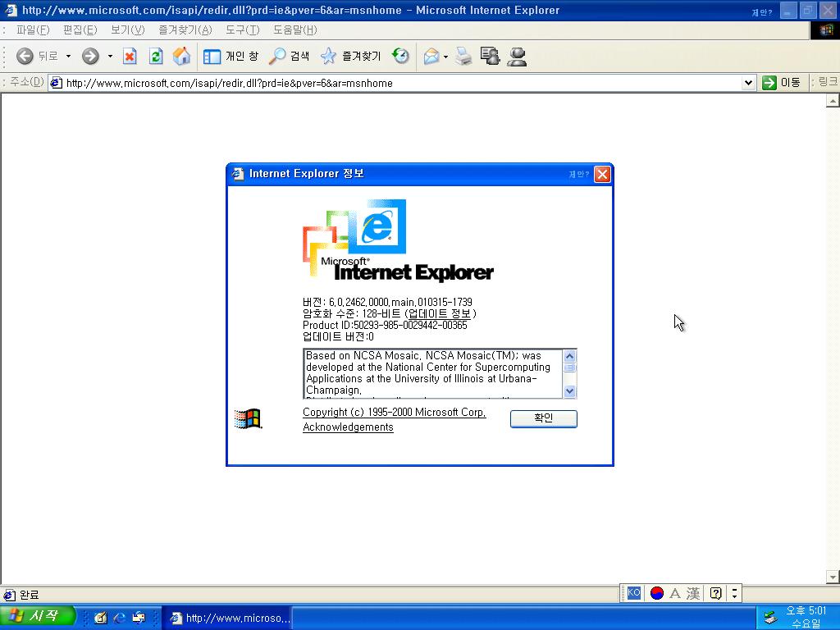The width and height of the screenshot is (840, 630).
Task: Click the Print toolbar icon
Action: [x=464, y=56]
